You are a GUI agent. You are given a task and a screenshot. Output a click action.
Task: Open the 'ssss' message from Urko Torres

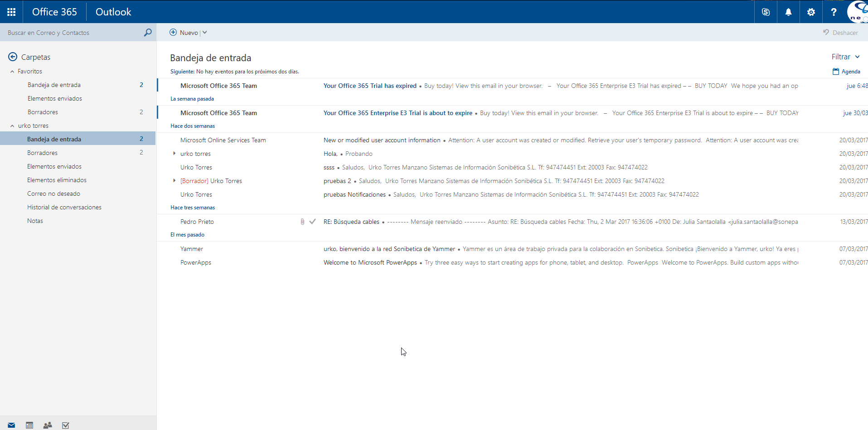[x=513, y=167]
